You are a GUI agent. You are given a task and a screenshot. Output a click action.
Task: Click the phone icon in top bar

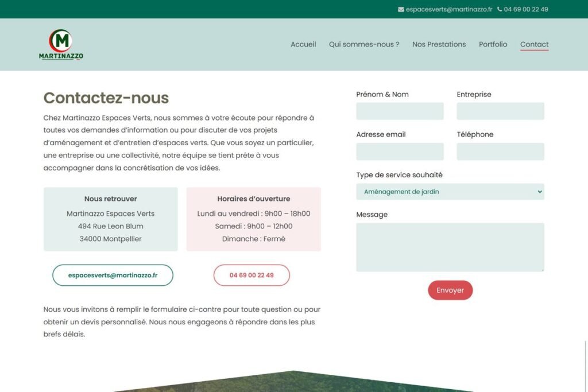tap(500, 9)
